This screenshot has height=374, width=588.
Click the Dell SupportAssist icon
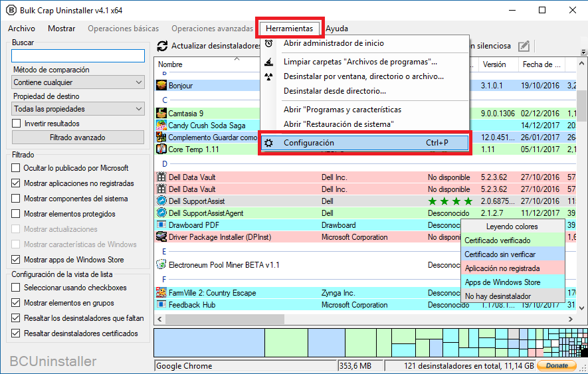(161, 201)
